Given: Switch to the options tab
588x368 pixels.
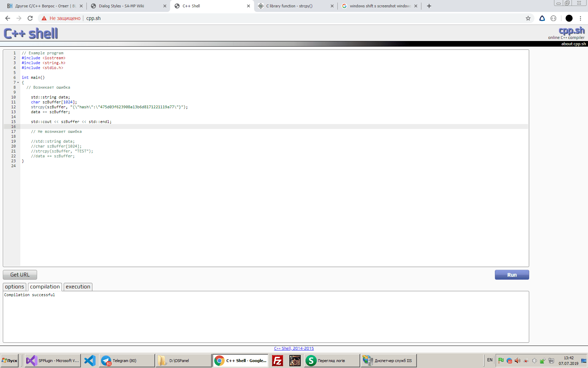Looking at the screenshot, I should pos(14,287).
